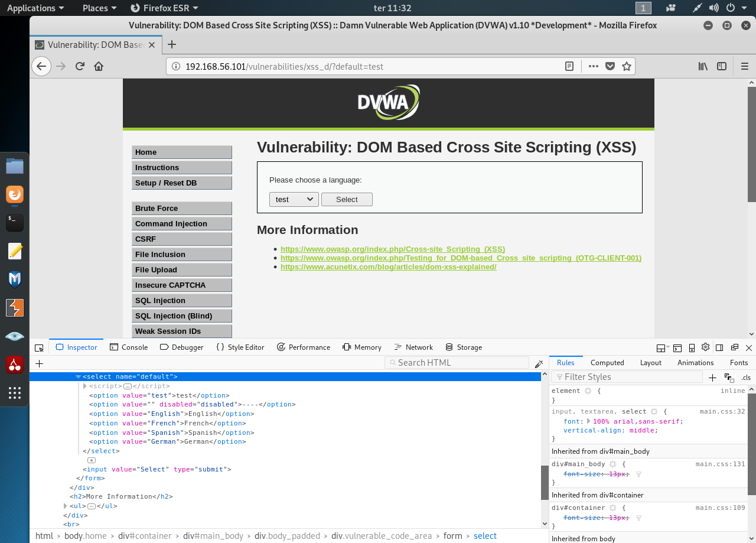Launch Metasploit from the dock
This screenshot has height=543, width=756.
coord(15,279)
